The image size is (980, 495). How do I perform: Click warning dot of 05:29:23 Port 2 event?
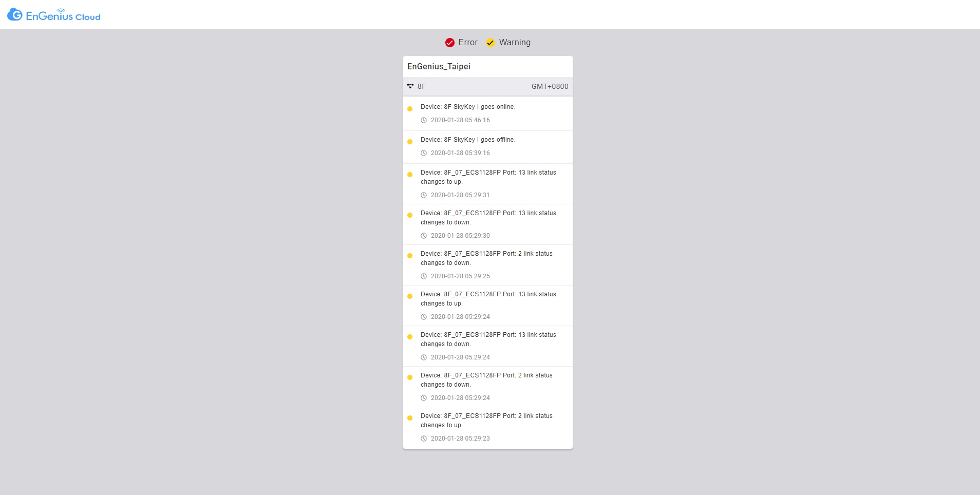click(x=410, y=418)
